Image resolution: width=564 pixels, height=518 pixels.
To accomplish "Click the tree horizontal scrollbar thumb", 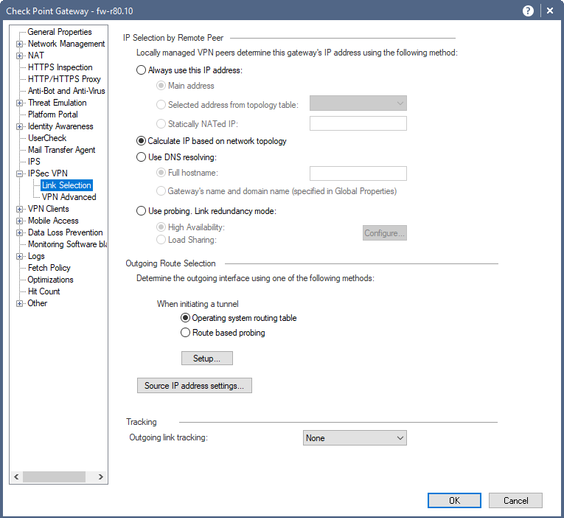I will click(54, 477).
